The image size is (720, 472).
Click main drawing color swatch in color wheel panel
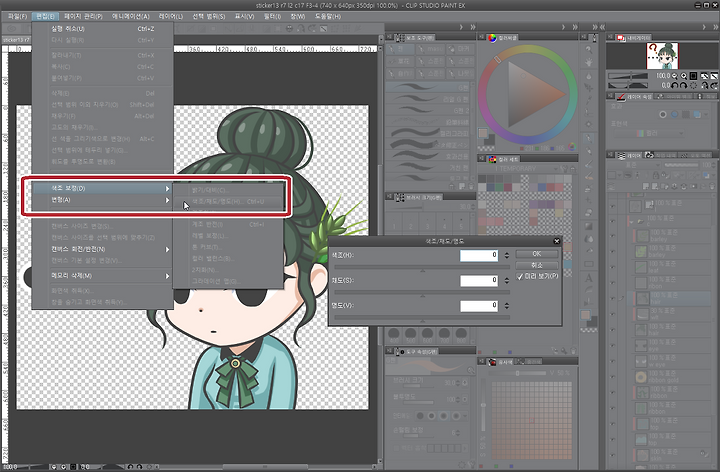tap(483, 133)
